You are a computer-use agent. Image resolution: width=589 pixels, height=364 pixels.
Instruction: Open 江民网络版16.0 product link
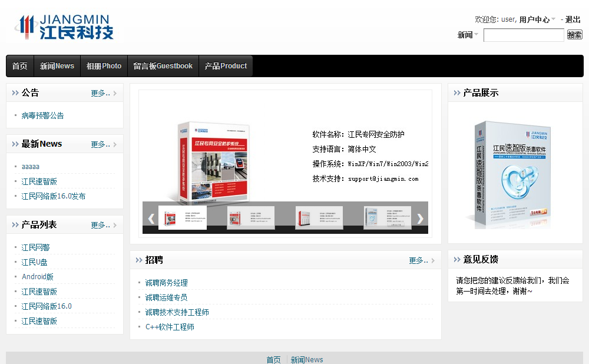click(47, 306)
